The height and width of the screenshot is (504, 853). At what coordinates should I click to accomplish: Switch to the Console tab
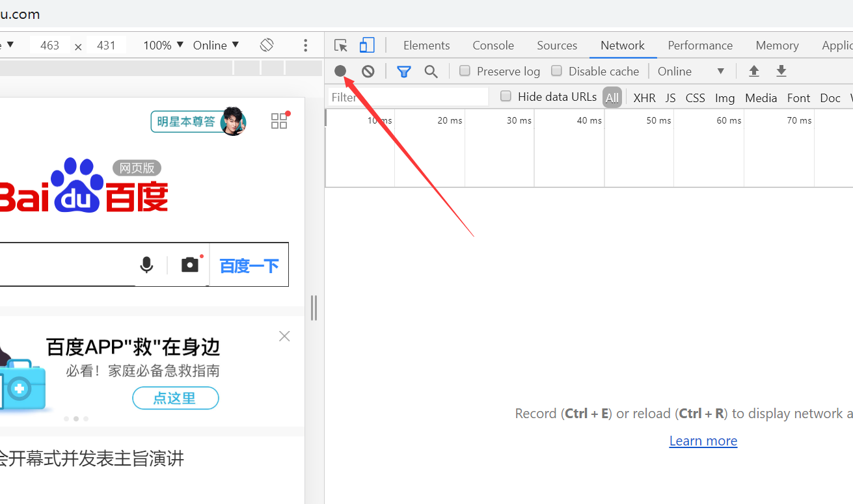493,45
